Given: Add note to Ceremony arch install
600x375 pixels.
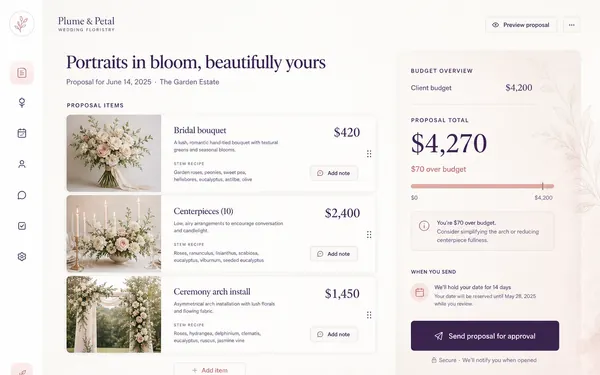Looking at the screenshot, I should coord(334,334).
